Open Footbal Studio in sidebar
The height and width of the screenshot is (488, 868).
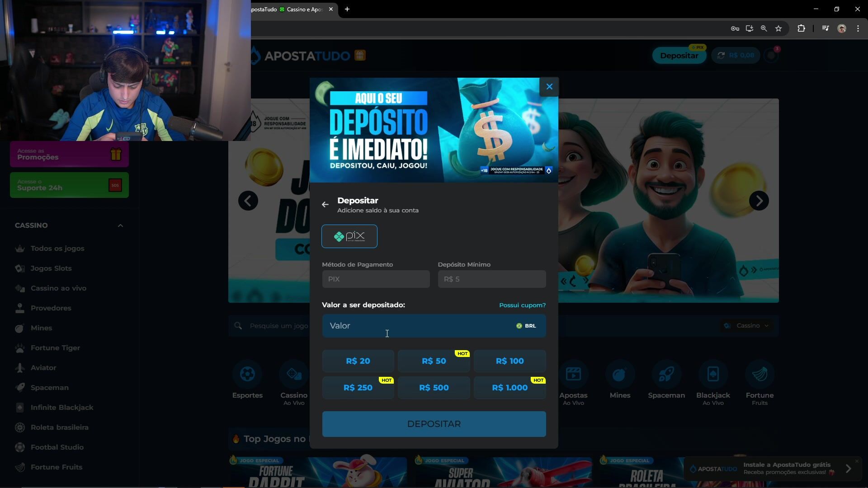pyautogui.click(x=57, y=447)
